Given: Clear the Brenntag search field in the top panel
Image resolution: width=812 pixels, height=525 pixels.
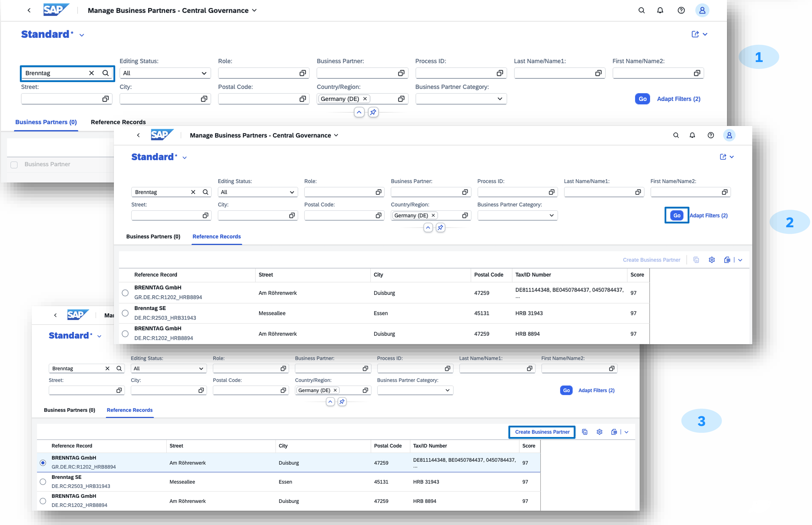Looking at the screenshot, I should click(91, 73).
